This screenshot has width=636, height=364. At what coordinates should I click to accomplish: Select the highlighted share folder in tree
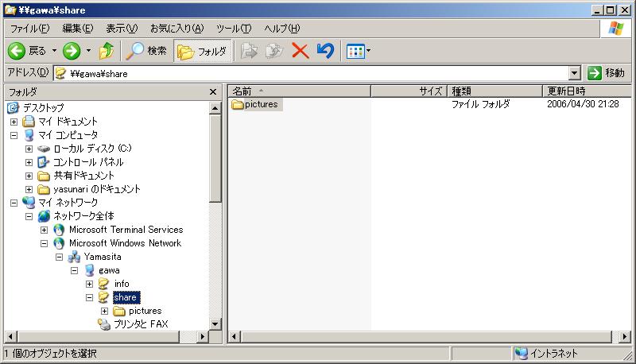(x=126, y=297)
